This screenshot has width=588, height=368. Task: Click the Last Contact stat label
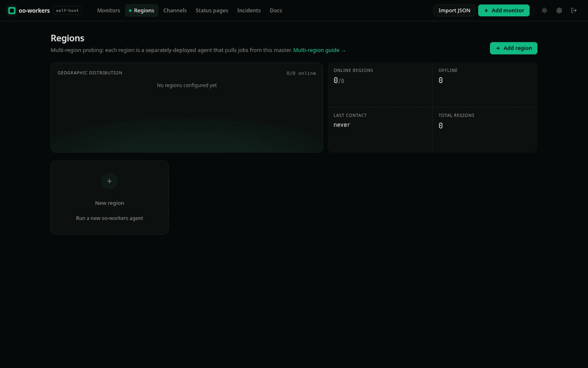pyautogui.click(x=350, y=115)
